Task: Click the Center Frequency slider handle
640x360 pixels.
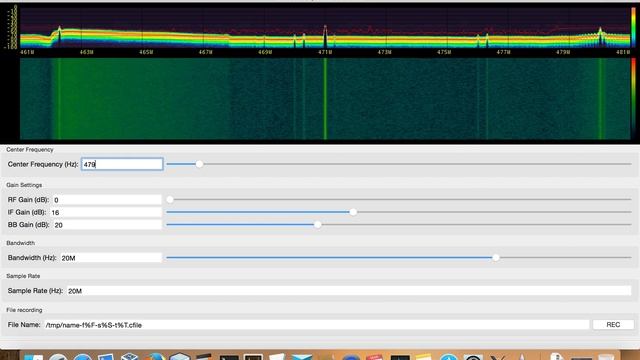Action: tap(199, 164)
